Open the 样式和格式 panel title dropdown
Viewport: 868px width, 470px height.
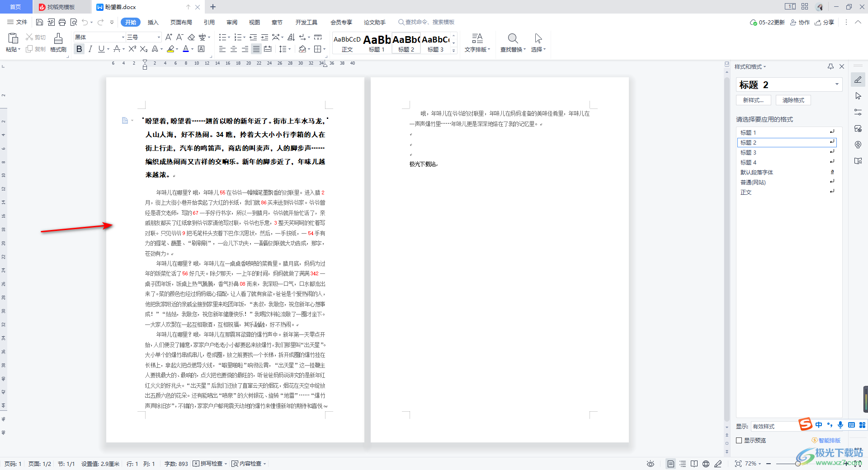click(x=750, y=66)
